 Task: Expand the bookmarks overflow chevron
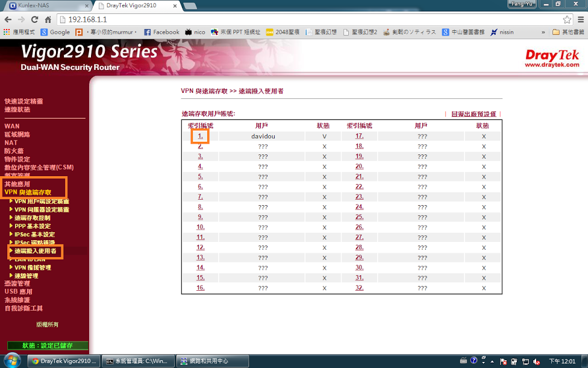543,32
